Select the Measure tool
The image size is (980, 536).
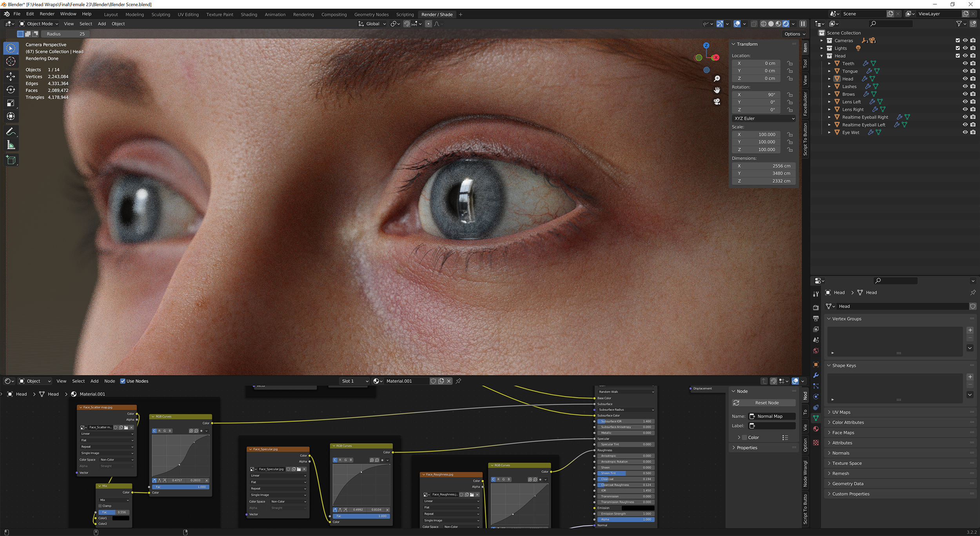pos(11,145)
